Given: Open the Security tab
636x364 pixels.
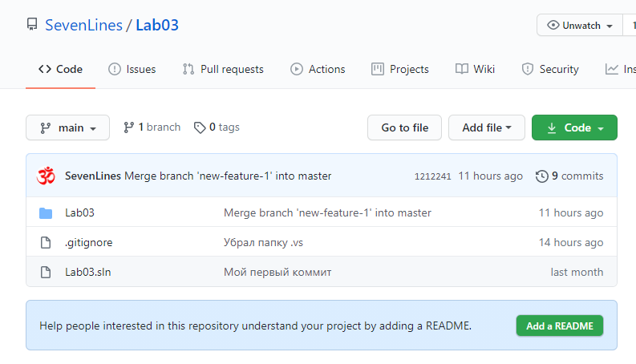Looking at the screenshot, I should pyautogui.click(x=550, y=69).
